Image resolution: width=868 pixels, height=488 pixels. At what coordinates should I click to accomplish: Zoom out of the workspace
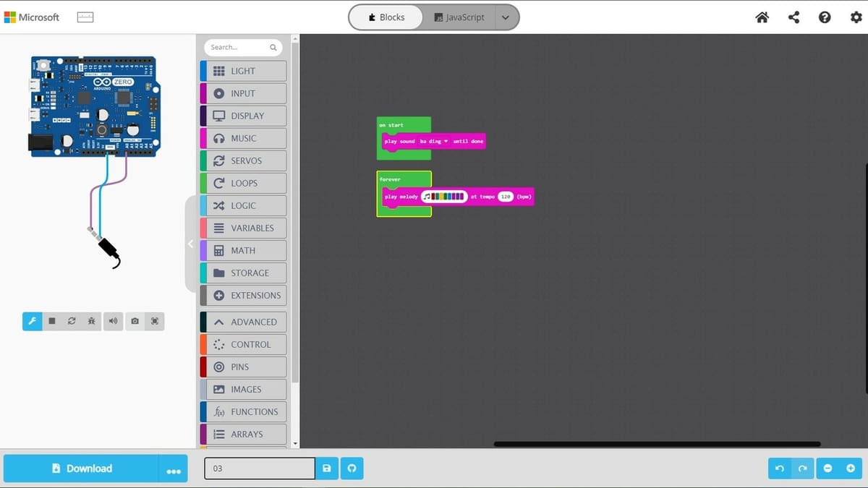[828, 468]
